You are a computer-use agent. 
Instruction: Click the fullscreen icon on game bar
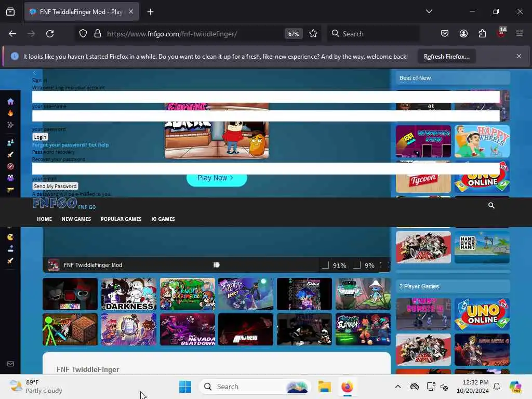pyautogui.click(x=385, y=265)
